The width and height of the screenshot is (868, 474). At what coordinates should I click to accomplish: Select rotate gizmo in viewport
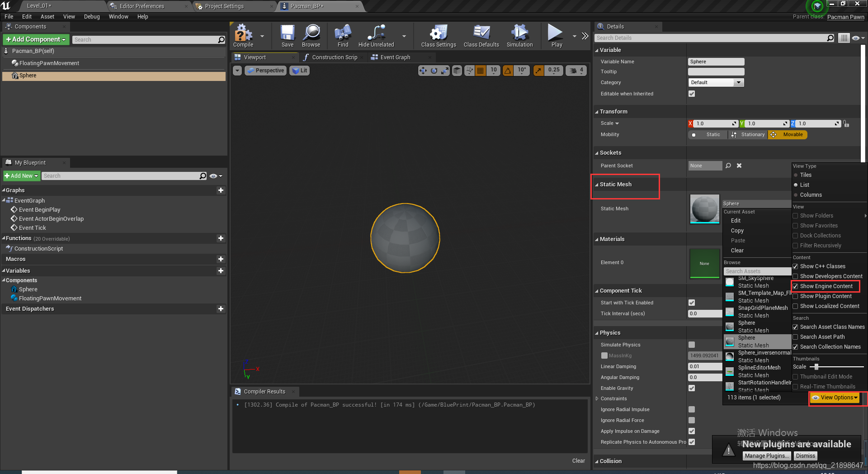click(434, 71)
